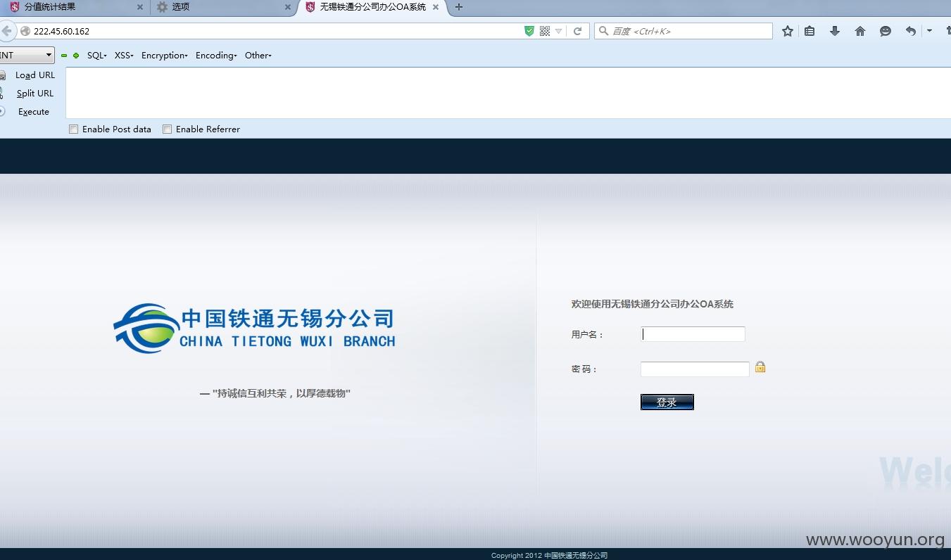Open dropdown arrow next to undo icon
Image resolution: width=951 pixels, height=560 pixels.
tap(929, 31)
